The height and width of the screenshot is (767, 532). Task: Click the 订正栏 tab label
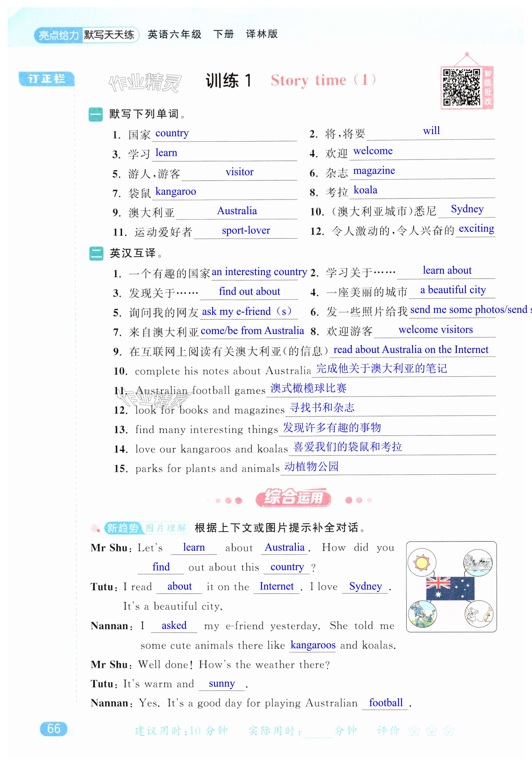tap(46, 79)
